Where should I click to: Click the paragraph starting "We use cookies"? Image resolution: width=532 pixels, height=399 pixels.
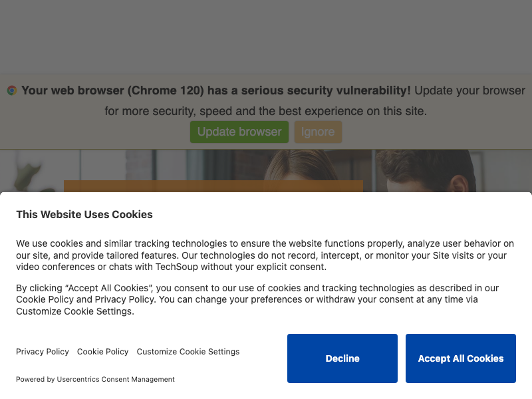tap(265, 255)
